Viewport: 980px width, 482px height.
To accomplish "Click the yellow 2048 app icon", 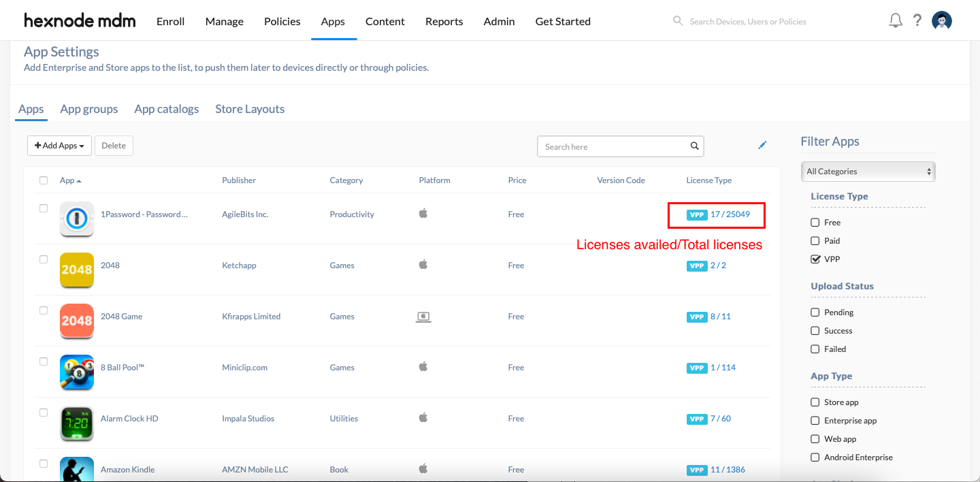I will click(x=77, y=270).
